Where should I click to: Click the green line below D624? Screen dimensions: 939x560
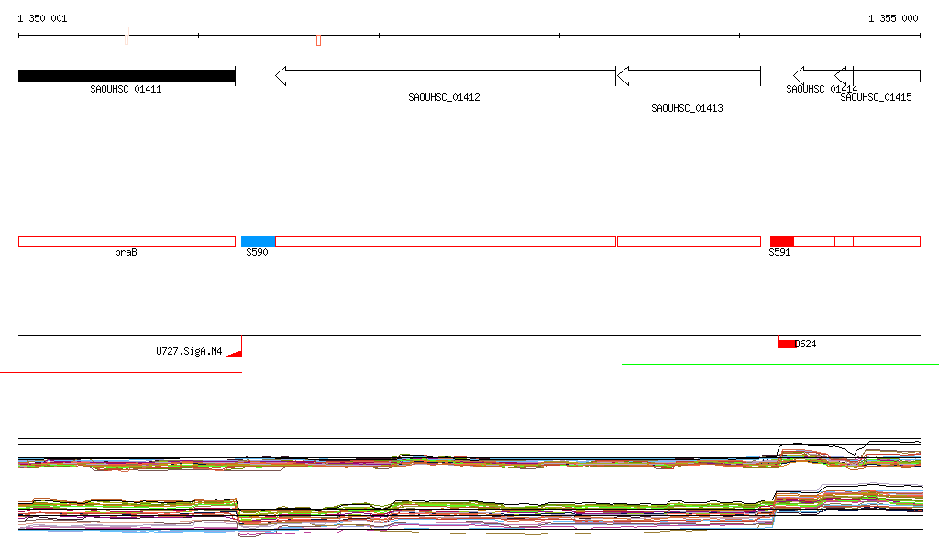(780, 364)
